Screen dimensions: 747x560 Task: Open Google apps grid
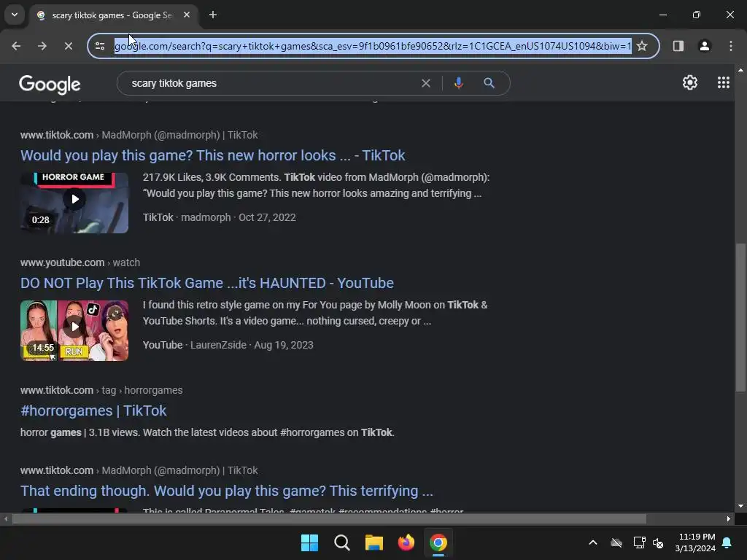coord(723,82)
